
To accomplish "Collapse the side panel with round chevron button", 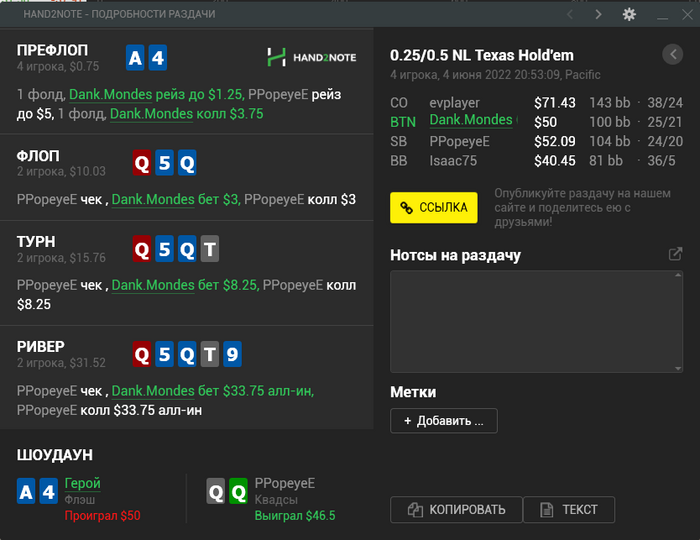I will 672,54.
